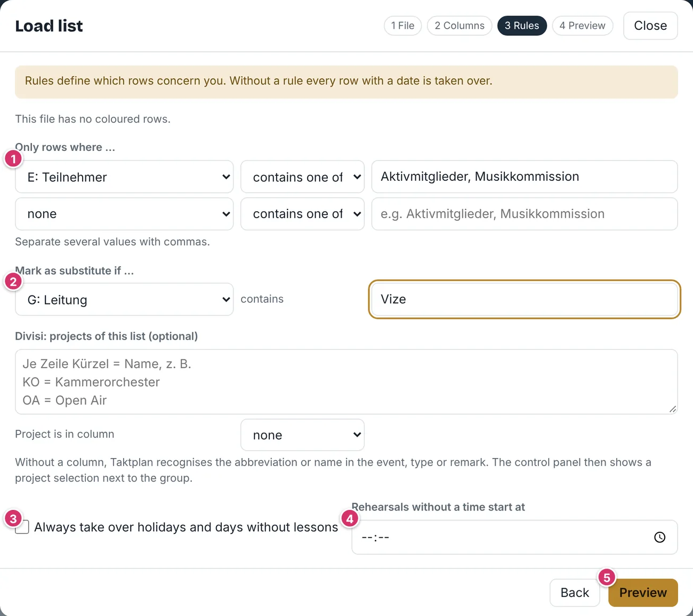Open the 'E: Teilnehmer' column dropdown

click(x=124, y=177)
